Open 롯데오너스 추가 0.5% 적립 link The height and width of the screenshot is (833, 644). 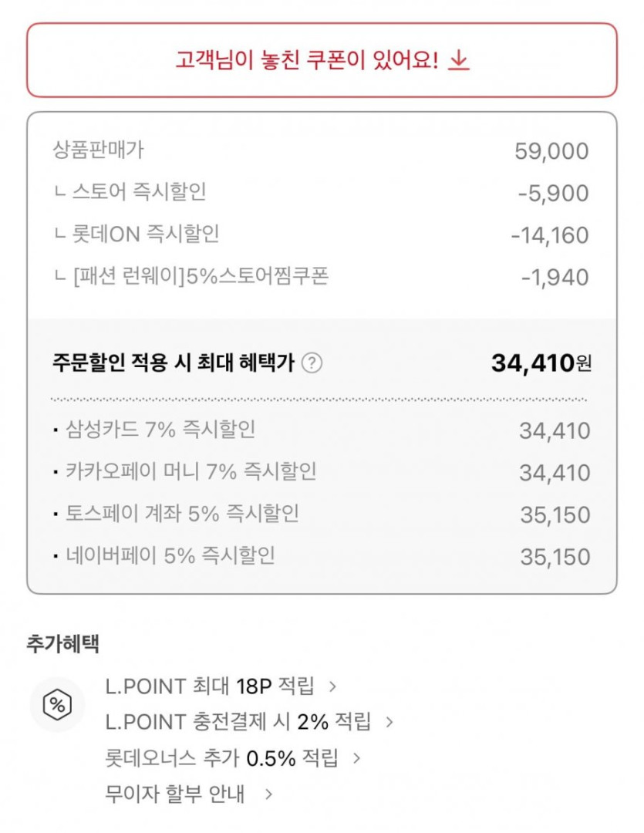(x=221, y=758)
